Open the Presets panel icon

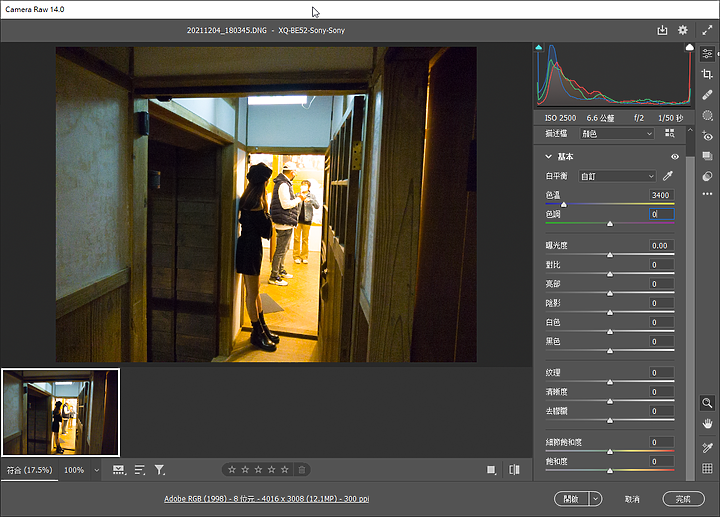[x=707, y=176]
